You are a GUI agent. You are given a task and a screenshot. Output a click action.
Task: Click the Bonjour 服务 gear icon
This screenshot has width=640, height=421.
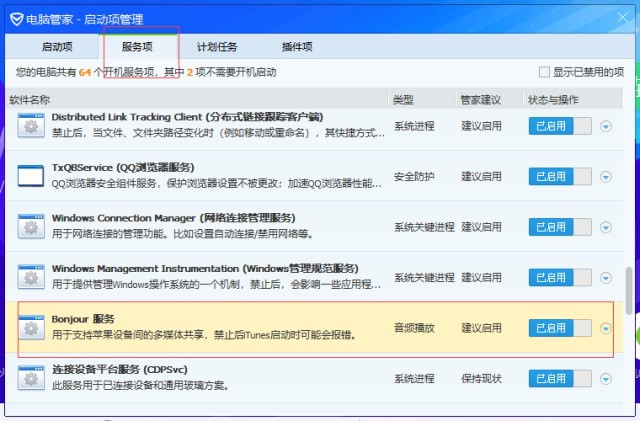(x=31, y=328)
